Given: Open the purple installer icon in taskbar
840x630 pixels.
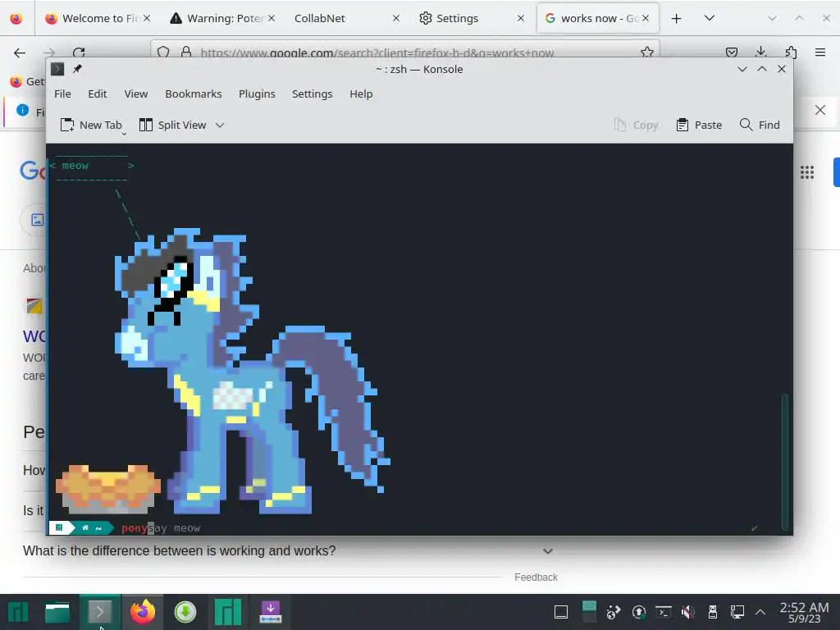Looking at the screenshot, I should tap(270, 612).
